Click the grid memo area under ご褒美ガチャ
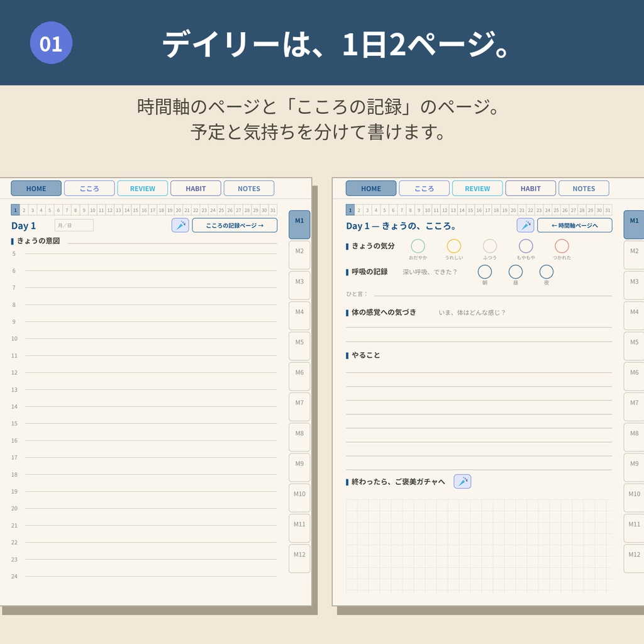This screenshot has height=644, width=644. click(479, 545)
